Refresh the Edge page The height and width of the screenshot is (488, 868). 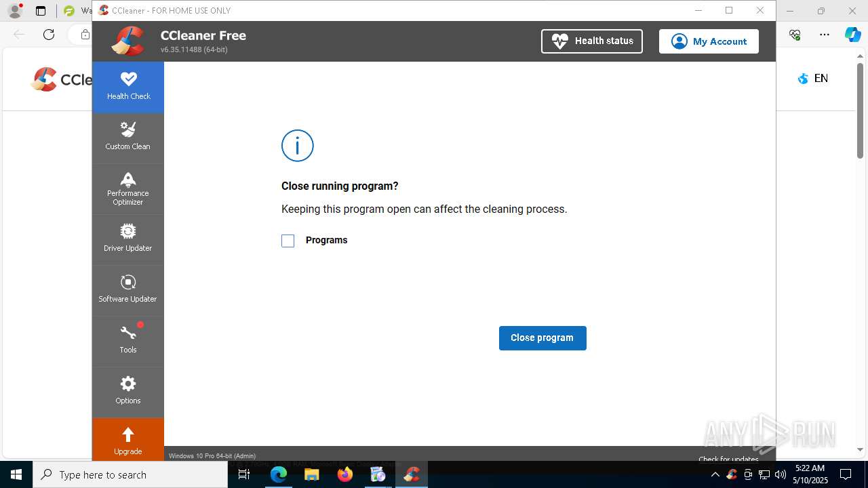tap(49, 35)
